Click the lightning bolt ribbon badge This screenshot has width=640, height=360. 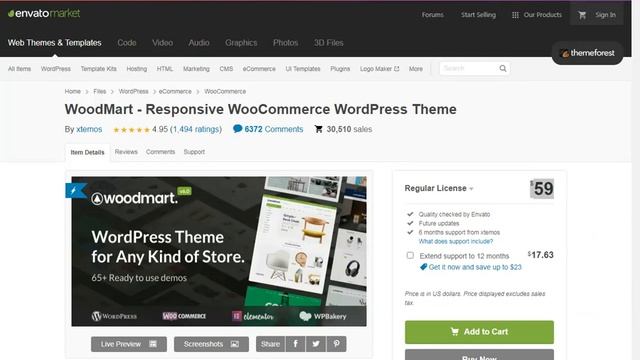[76, 190]
